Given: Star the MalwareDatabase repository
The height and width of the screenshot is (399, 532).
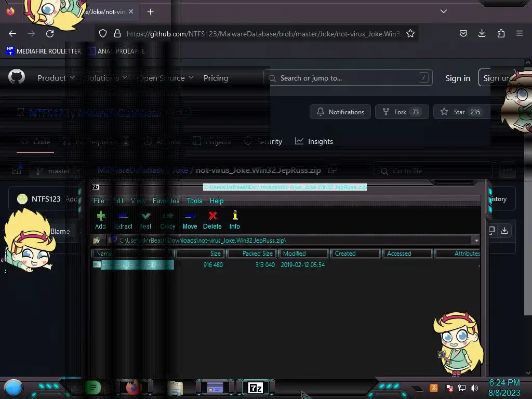Looking at the screenshot, I should pyautogui.click(x=461, y=112).
